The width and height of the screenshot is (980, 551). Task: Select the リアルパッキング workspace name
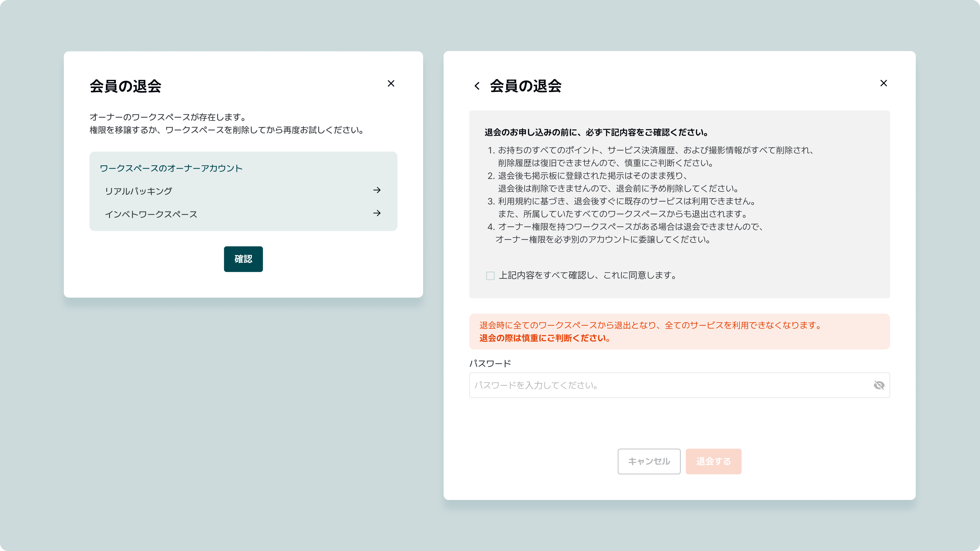[x=139, y=191]
